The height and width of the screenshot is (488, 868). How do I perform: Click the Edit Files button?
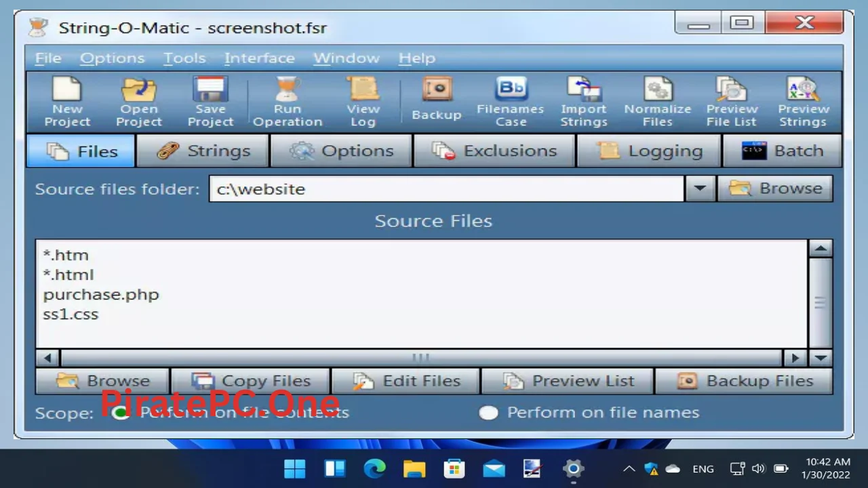click(406, 381)
